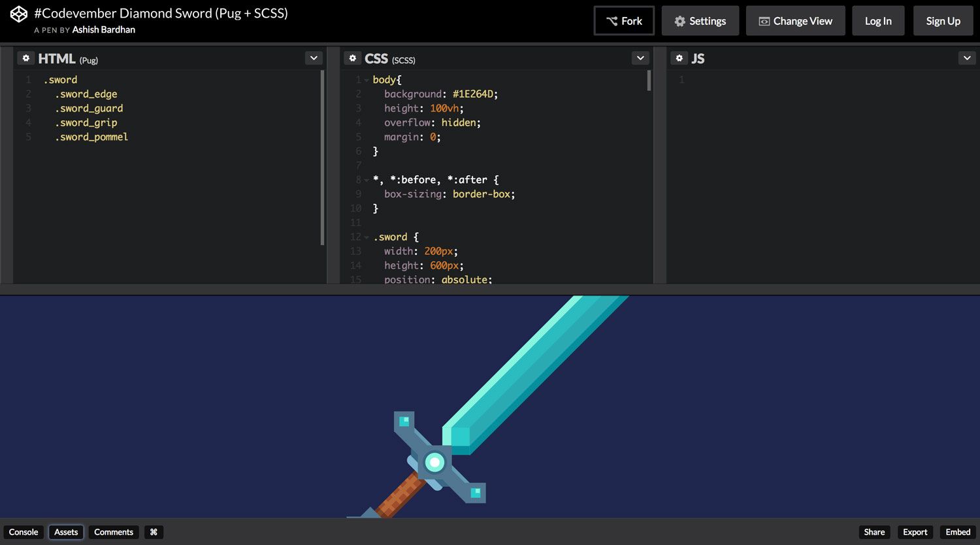Click the sword guard center gem in preview
Screen dimensions: 980x545
point(434,463)
